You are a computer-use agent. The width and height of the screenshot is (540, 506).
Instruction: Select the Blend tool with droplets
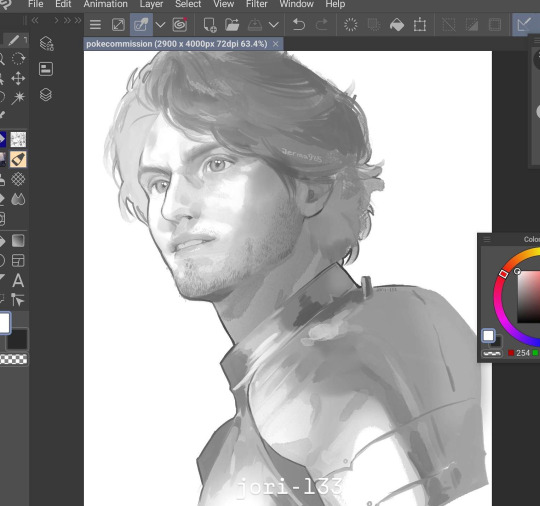tap(18, 199)
